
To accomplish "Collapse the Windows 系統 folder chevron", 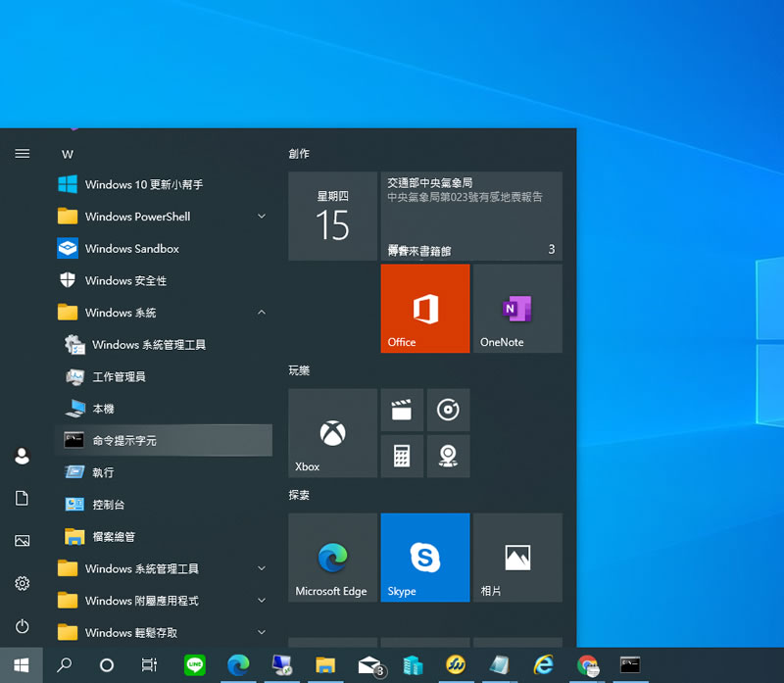I will click(x=262, y=312).
